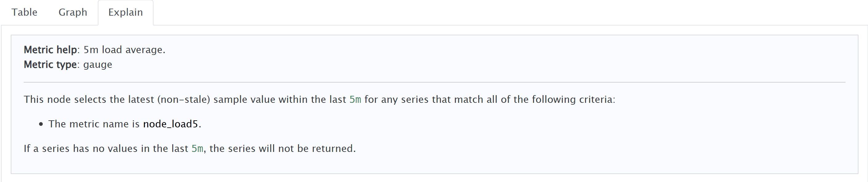Select the Explain tab
The width and height of the screenshot is (868, 182).
pyautogui.click(x=125, y=13)
